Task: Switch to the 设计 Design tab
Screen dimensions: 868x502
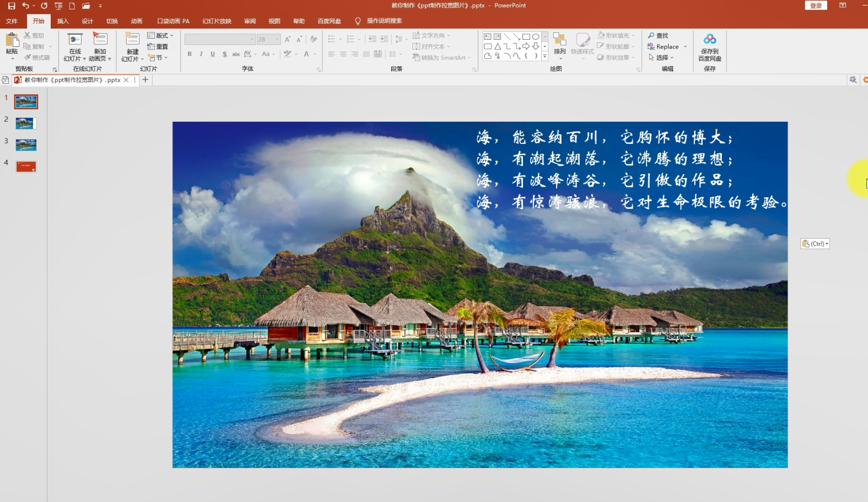Action: click(x=87, y=21)
